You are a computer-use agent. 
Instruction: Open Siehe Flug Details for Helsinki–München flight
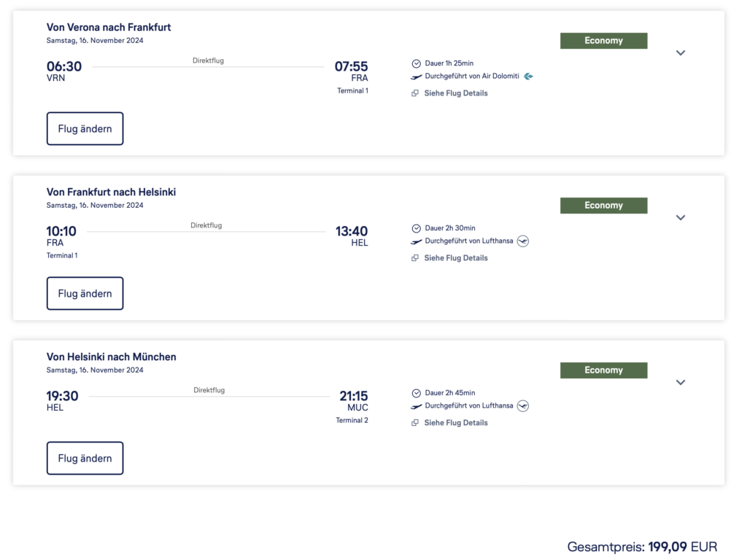tap(456, 423)
